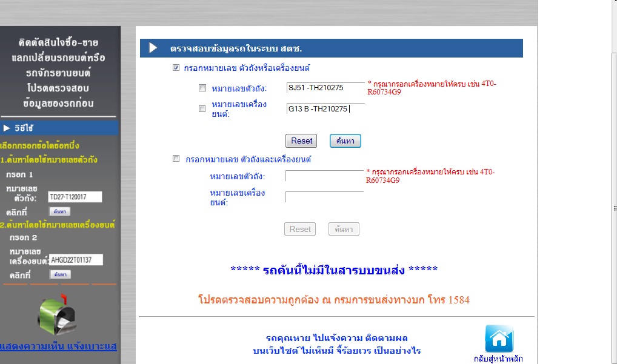617x364 pixels.
Task: Open แสดงความเห็น แจ้งเบาะแส link
Action: [58, 346]
